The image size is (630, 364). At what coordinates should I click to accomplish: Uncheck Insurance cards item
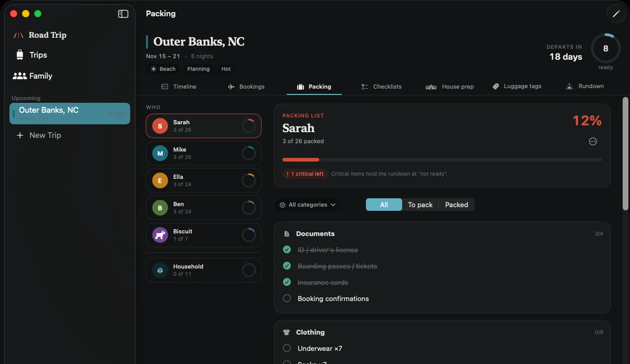(x=287, y=282)
